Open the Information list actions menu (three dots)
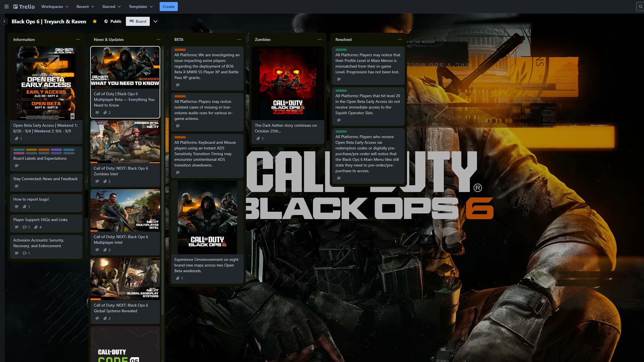The height and width of the screenshot is (362, 644). [x=78, y=39]
